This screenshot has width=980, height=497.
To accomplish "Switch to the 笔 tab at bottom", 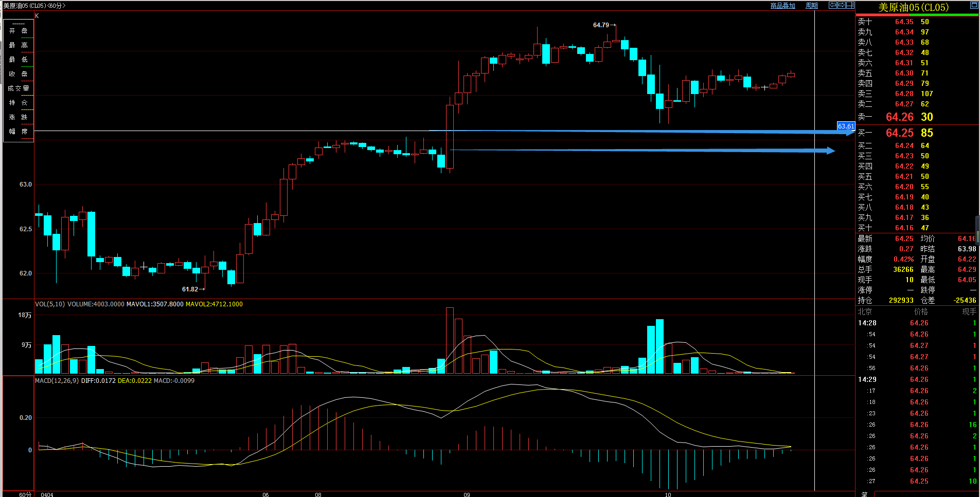I will (x=864, y=494).
